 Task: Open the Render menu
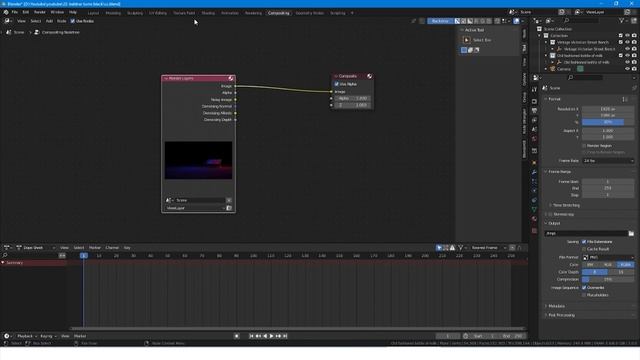point(40,12)
